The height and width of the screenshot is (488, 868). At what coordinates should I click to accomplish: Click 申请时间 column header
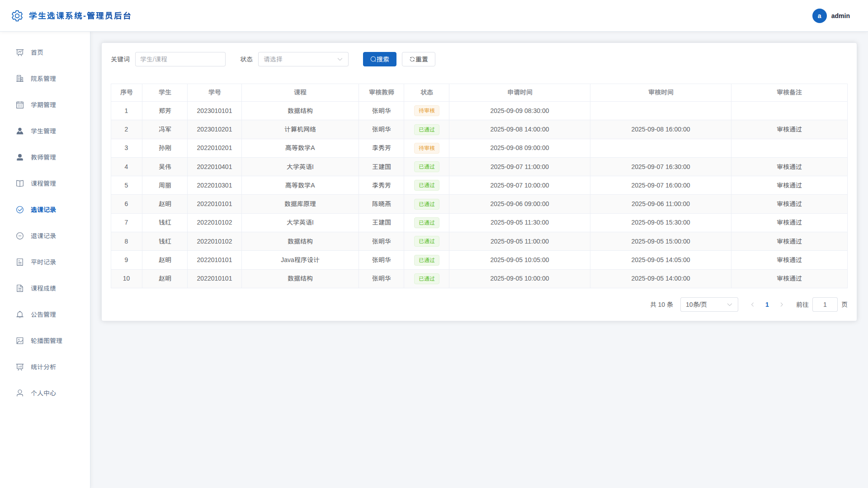pos(520,92)
